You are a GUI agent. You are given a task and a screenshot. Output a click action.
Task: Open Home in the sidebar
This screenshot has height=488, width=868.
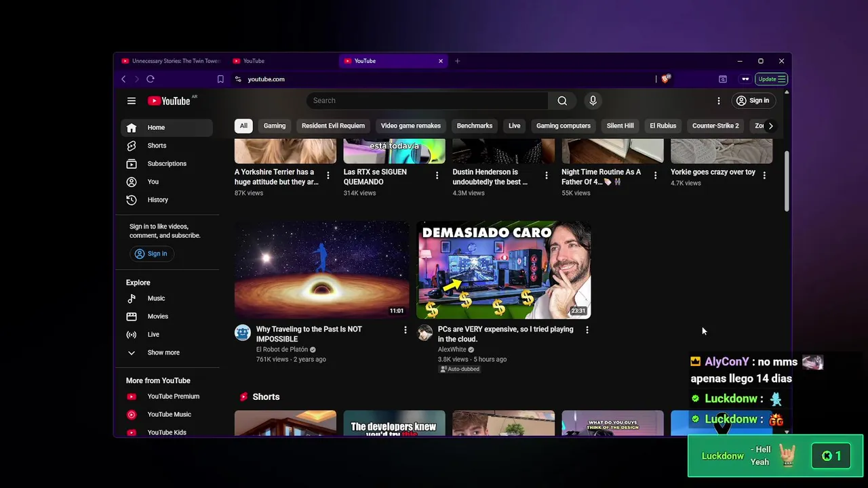(x=167, y=127)
